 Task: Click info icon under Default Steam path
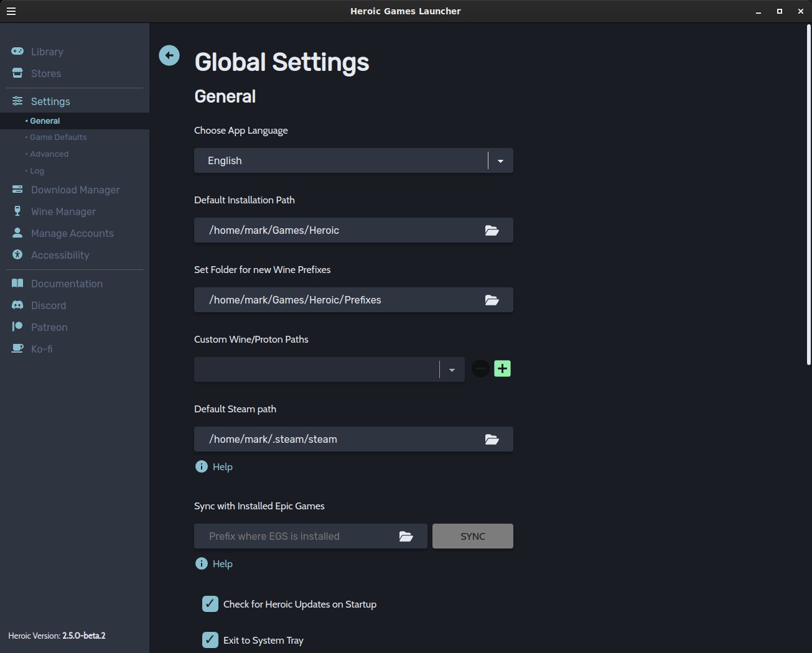point(201,466)
